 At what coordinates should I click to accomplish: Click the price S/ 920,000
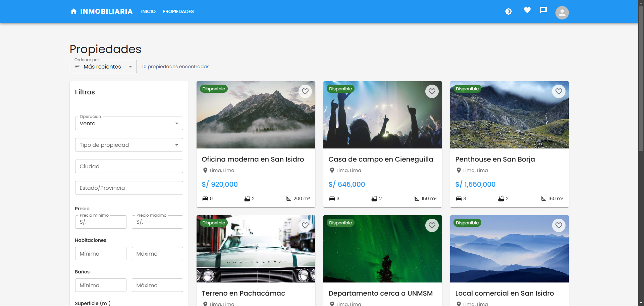tap(220, 184)
